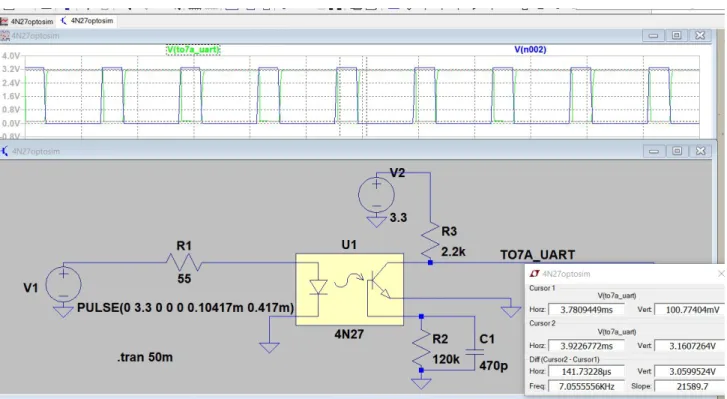Select the U1 optocoupler block

pos(349,289)
